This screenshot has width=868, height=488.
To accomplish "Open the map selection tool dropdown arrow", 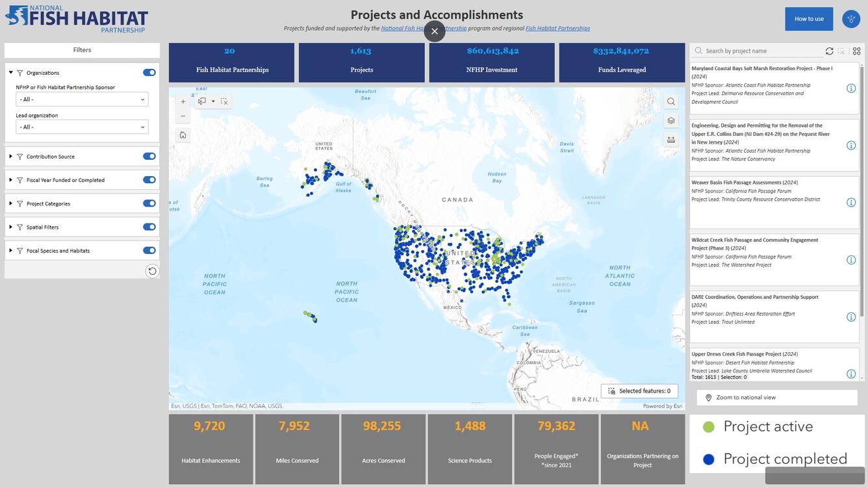I will pos(212,101).
